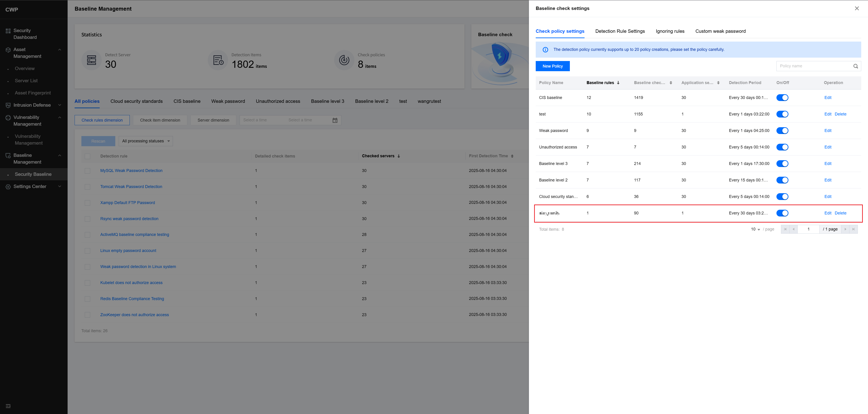Sort by Checked servers arrow icon
The height and width of the screenshot is (414, 868).
click(x=399, y=156)
